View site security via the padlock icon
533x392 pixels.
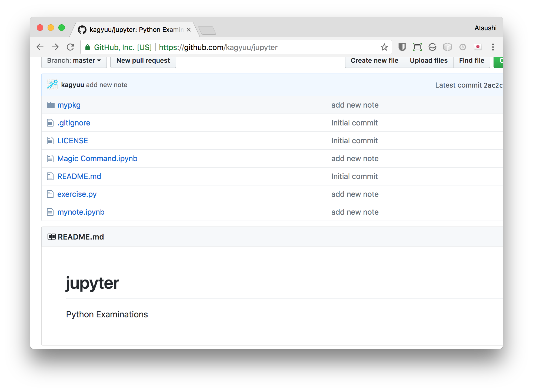(88, 47)
